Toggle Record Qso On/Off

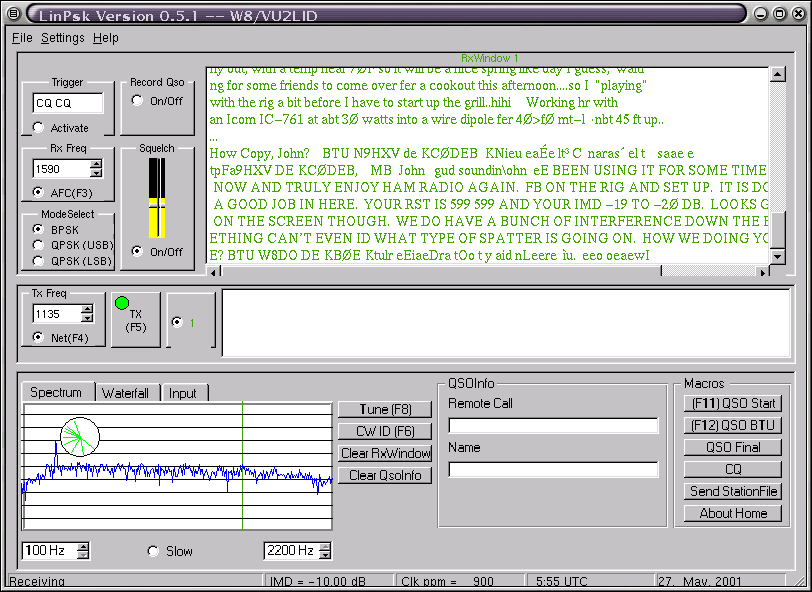pos(137,100)
